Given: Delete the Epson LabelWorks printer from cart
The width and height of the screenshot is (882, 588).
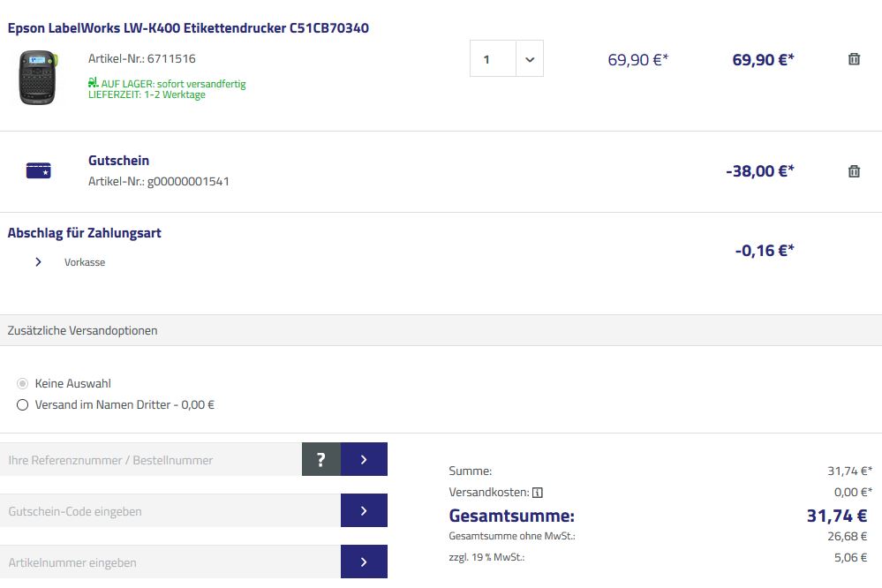Looking at the screenshot, I should (x=854, y=59).
